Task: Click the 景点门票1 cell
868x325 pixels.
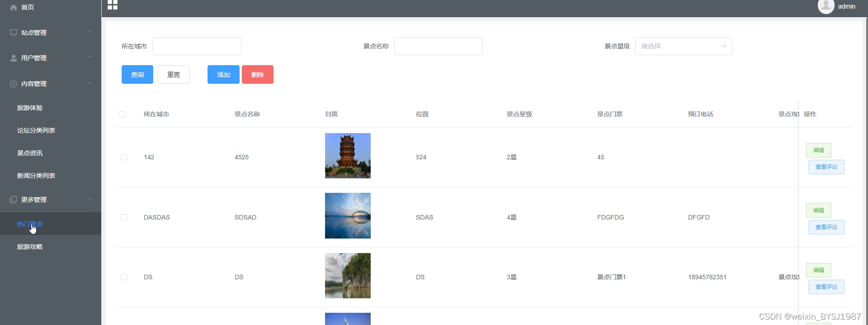Action: 612,277
